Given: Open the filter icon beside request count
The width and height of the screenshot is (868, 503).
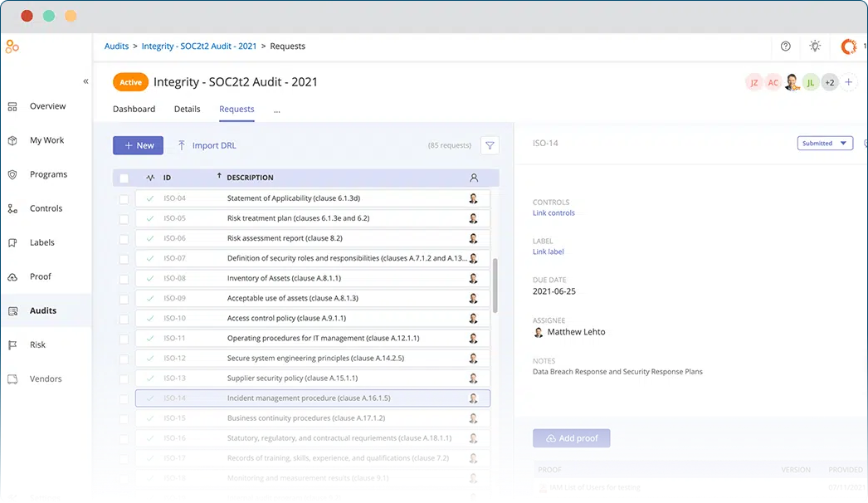Looking at the screenshot, I should (x=490, y=145).
